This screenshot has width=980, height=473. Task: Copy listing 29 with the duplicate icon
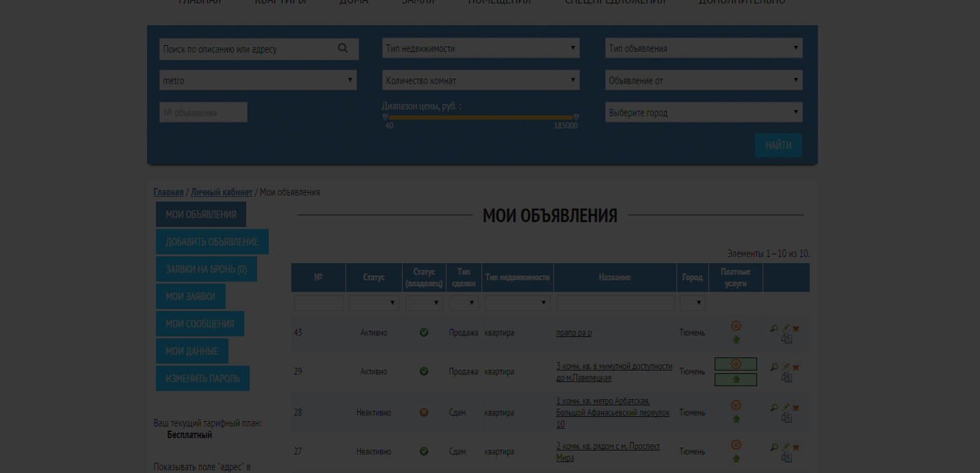pyautogui.click(x=786, y=377)
